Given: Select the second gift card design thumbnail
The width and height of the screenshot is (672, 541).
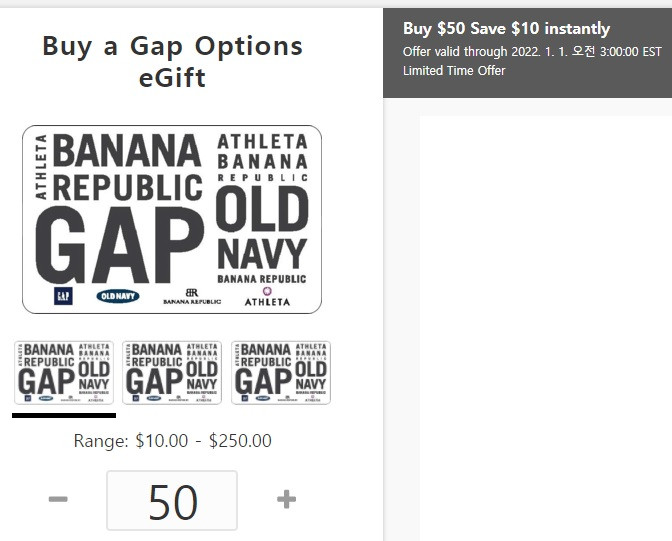Looking at the screenshot, I should click(x=172, y=372).
